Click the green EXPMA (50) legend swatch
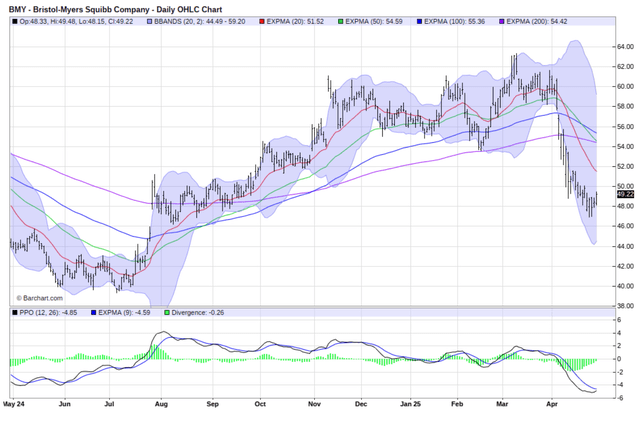Screen dimensions: 640x427 [341, 22]
